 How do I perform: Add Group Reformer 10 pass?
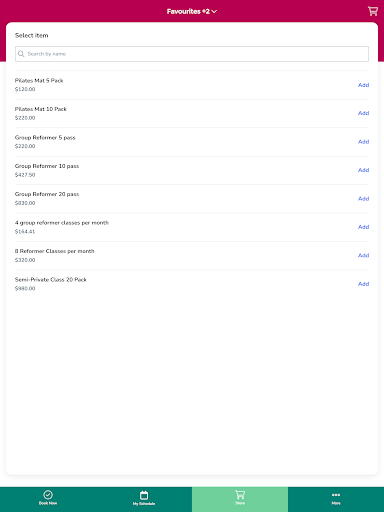(363, 170)
